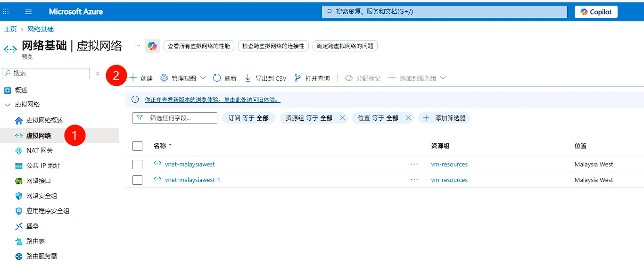Toggle the sidebar collapse arrows icon
The height and width of the screenshot is (265, 644).
coord(98,73)
